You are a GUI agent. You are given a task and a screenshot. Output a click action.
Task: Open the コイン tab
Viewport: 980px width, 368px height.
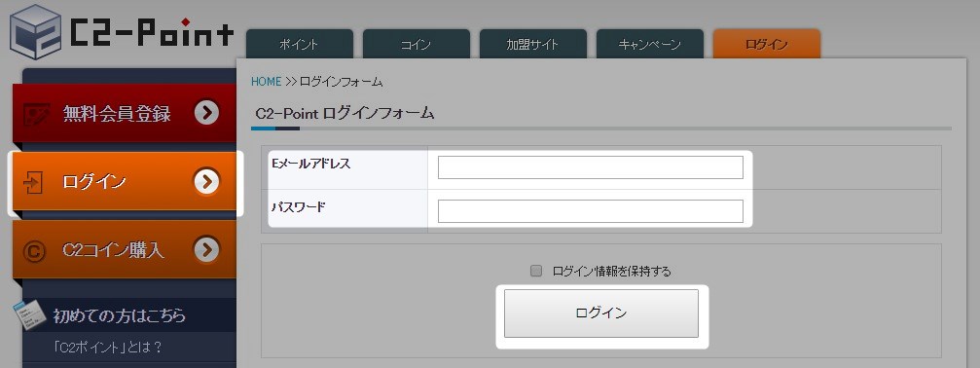(x=417, y=45)
